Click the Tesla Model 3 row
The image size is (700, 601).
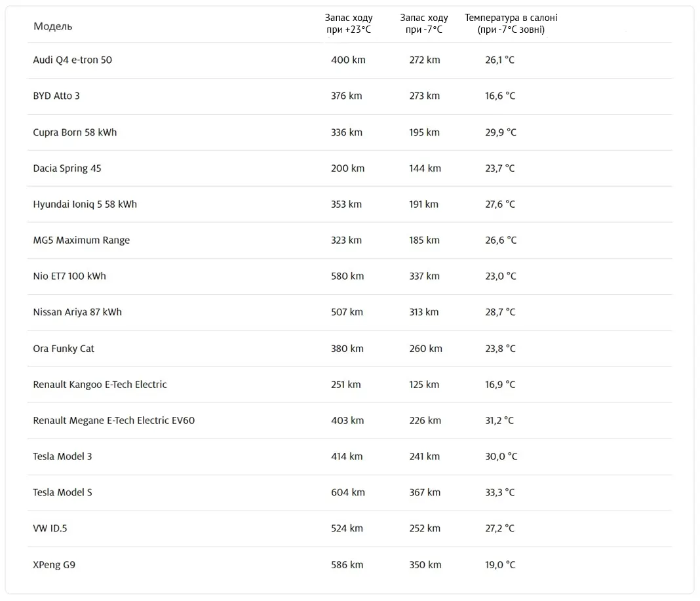(x=349, y=457)
